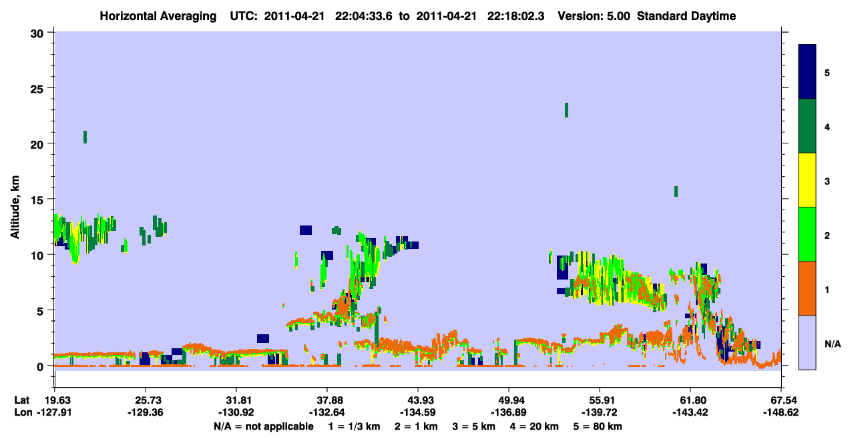Click the isolated green feature near 23 km altitude

[x=566, y=110]
